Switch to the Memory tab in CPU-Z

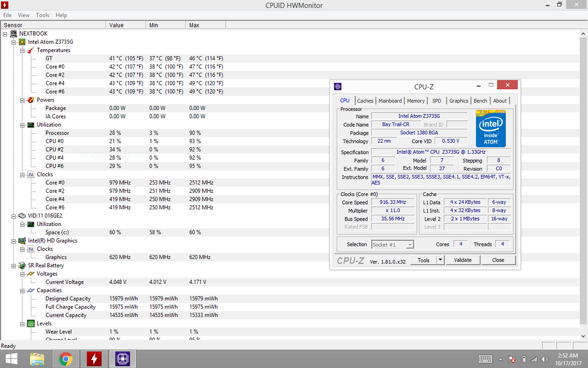(416, 101)
